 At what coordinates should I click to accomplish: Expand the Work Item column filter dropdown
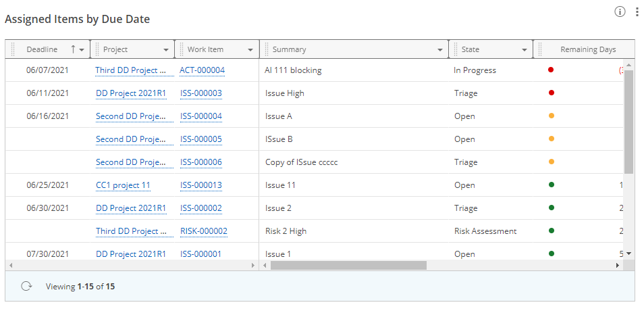tap(250, 50)
